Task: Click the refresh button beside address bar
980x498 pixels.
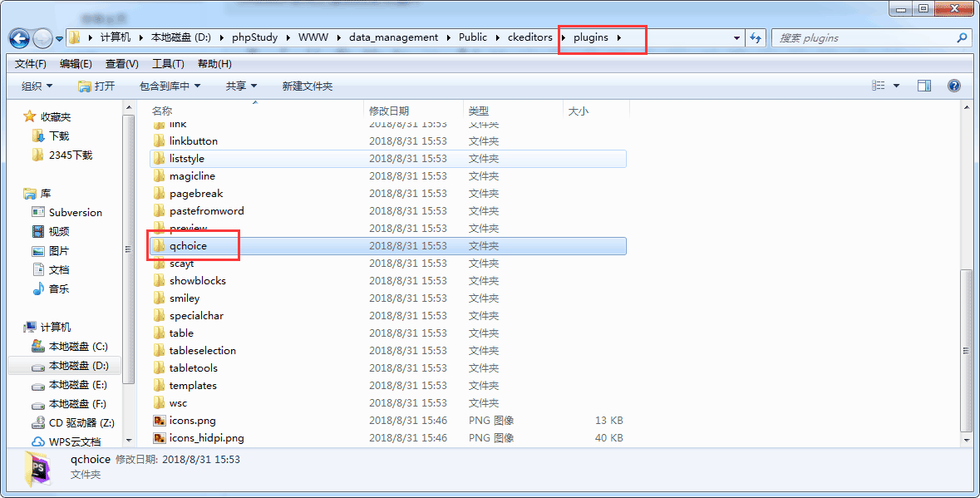Action: 756,37
